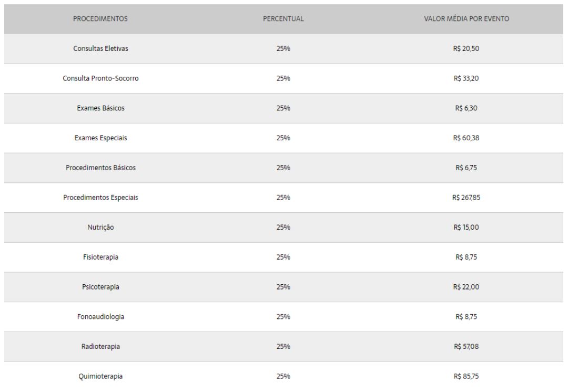This screenshot has width=568, height=392.
Task: Select the Consultas Eletivas row label
Action: coord(100,49)
